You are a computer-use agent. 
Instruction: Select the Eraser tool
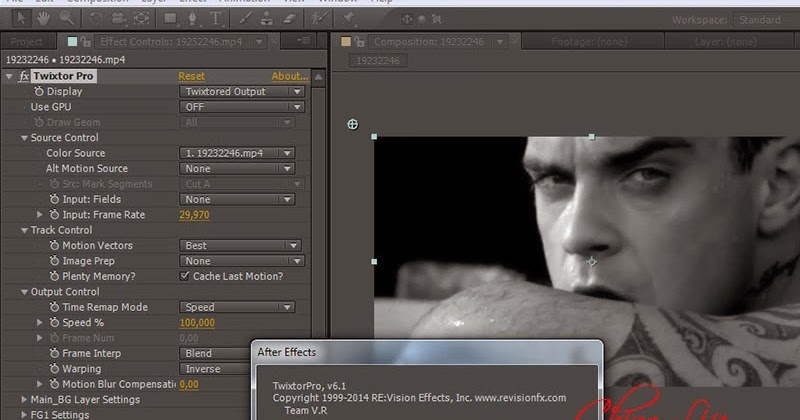(x=290, y=19)
